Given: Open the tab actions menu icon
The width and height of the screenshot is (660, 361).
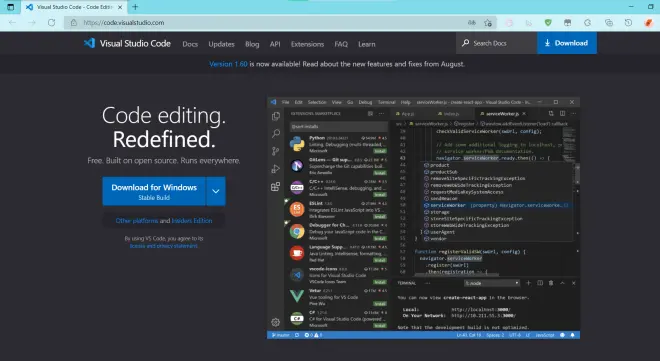Looking at the screenshot, I should (x=11, y=7).
